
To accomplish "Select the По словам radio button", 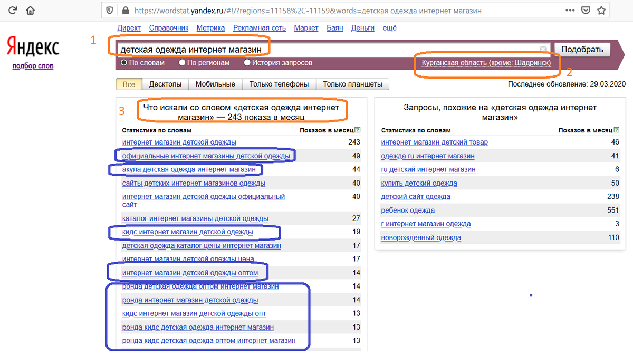I will click(x=124, y=63).
